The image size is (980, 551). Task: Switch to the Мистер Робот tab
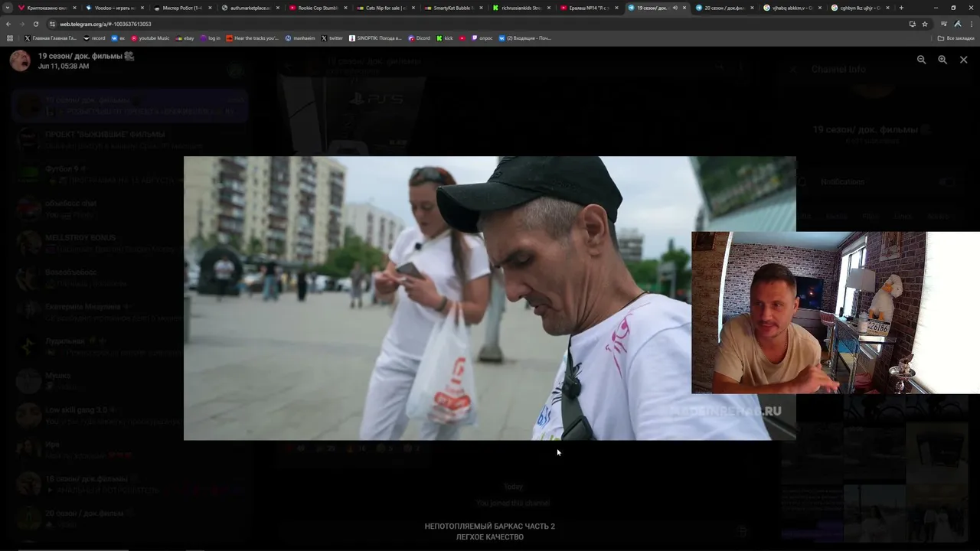click(x=181, y=8)
